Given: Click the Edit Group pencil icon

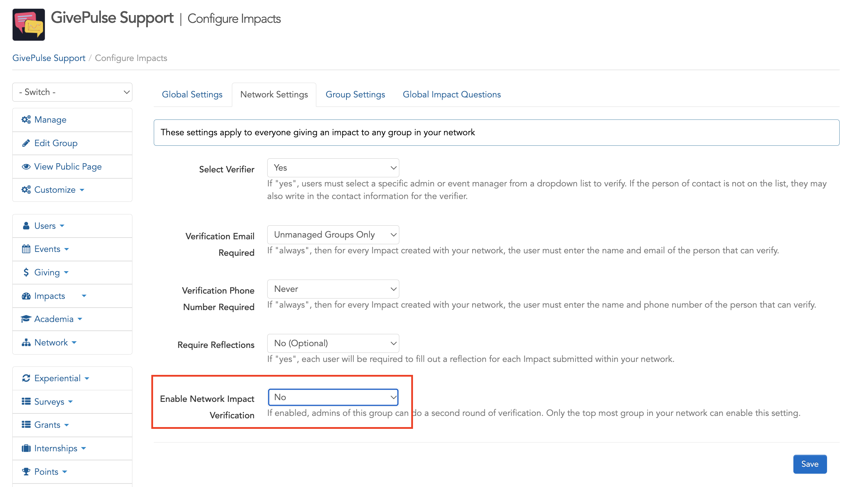Looking at the screenshot, I should pyautogui.click(x=26, y=143).
